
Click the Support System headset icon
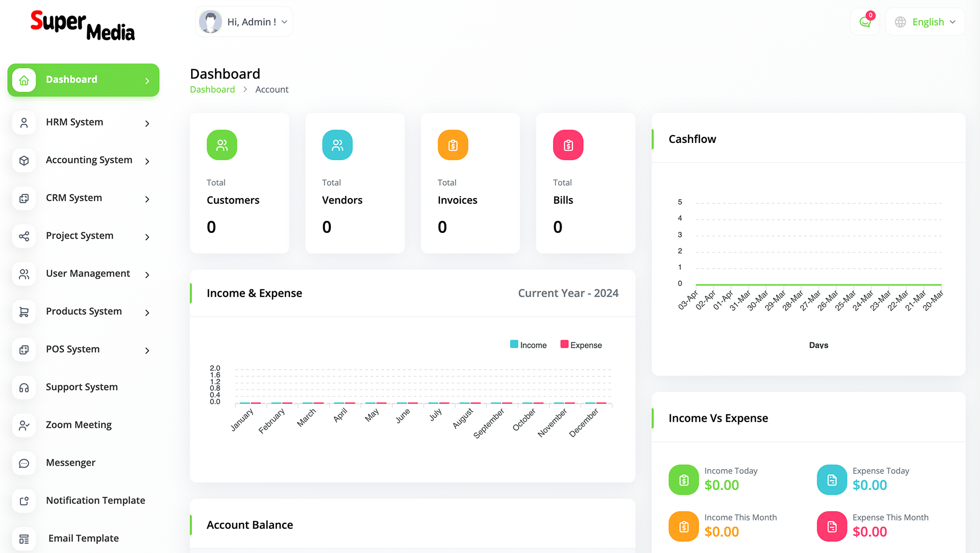click(24, 388)
